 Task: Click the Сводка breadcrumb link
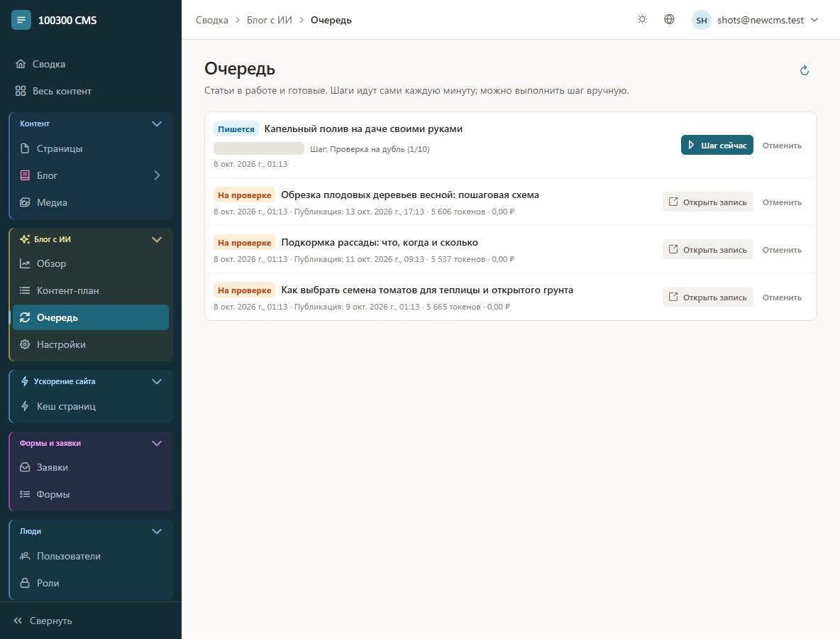pos(211,21)
